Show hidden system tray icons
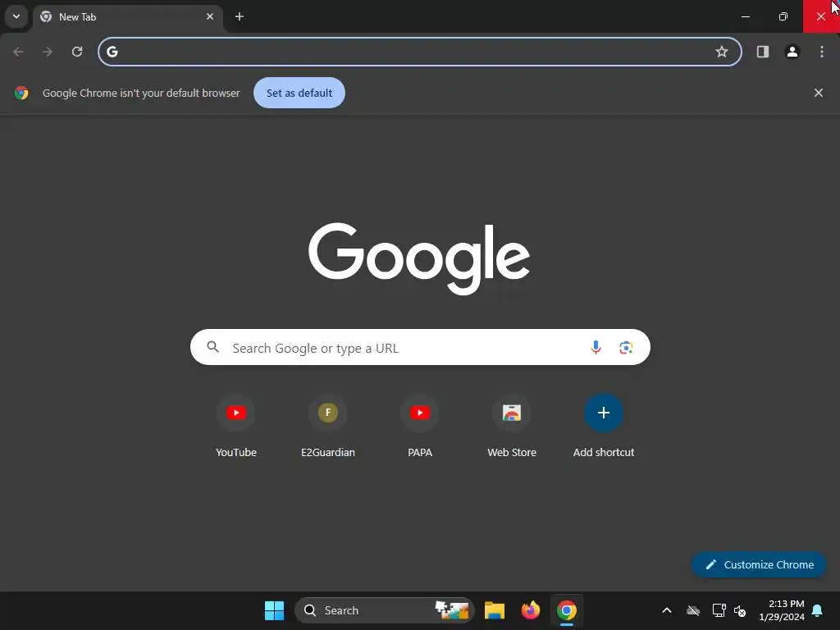The image size is (840, 630). coord(667,610)
